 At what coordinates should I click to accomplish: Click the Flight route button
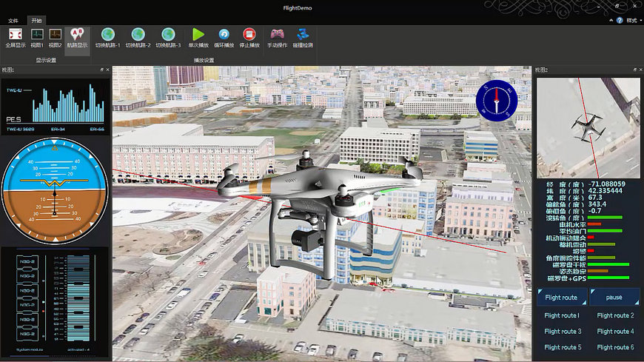click(561, 297)
